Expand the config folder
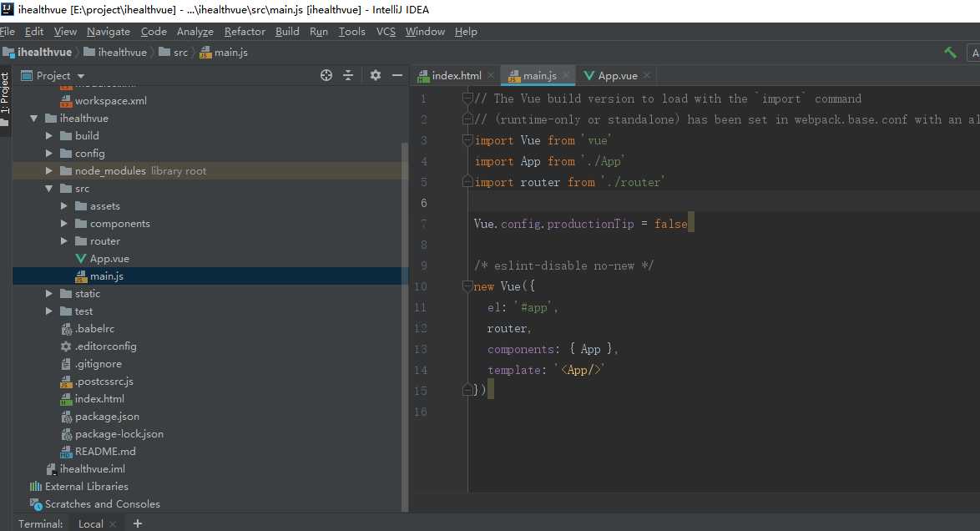Viewport: 980px width, 531px height. pos(48,154)
